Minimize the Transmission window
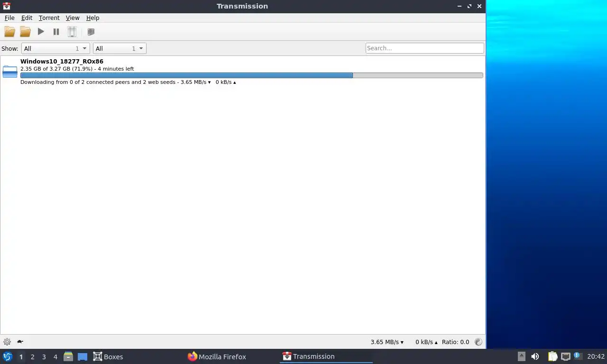This screenshot has height=364, width=607. (459, 6)
